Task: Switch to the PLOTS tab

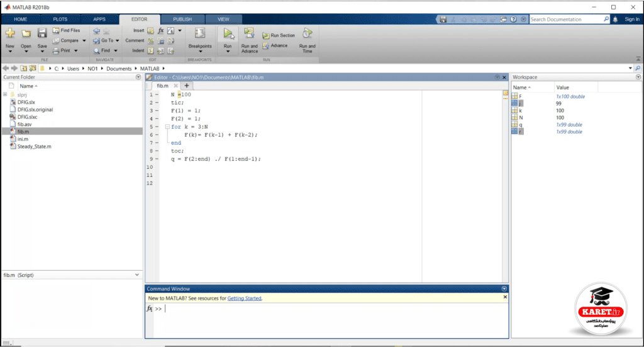Action: [60, 20]
